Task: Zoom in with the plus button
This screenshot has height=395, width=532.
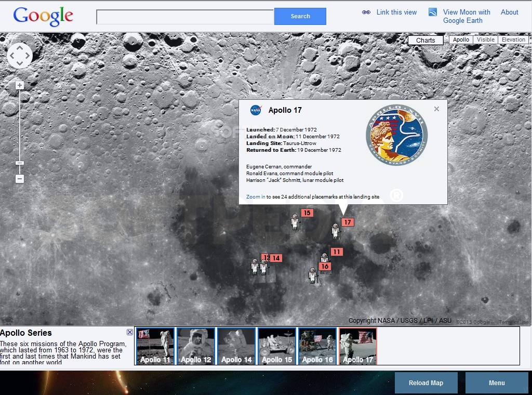Action: pyautogui.click(x=20, y=85)
